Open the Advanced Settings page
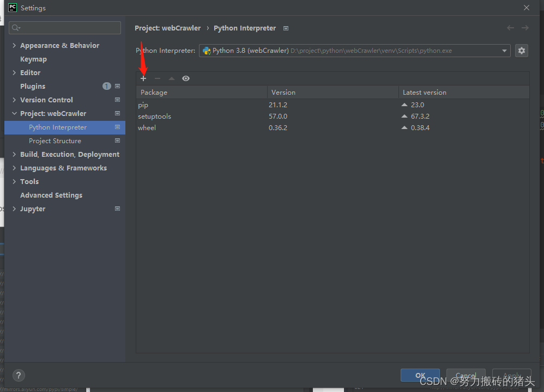This screenshot has width=544, height=392. click(x=51, y=195)
